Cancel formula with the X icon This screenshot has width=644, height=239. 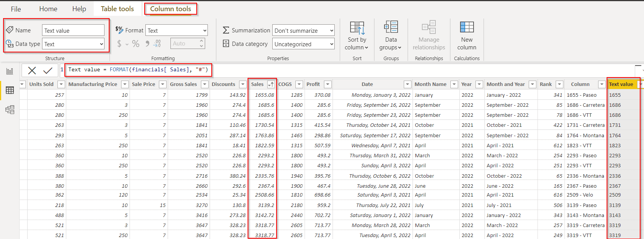[x=32, y=70]
